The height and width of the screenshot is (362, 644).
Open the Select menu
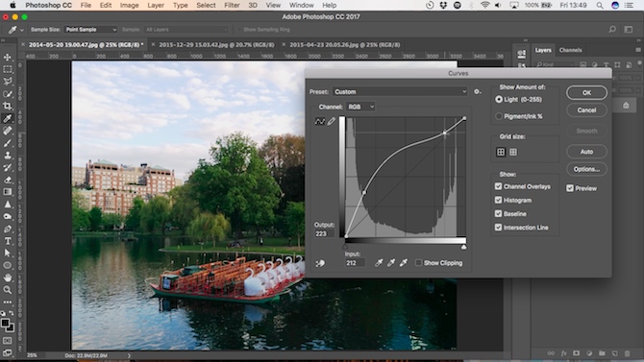(206, 6)
